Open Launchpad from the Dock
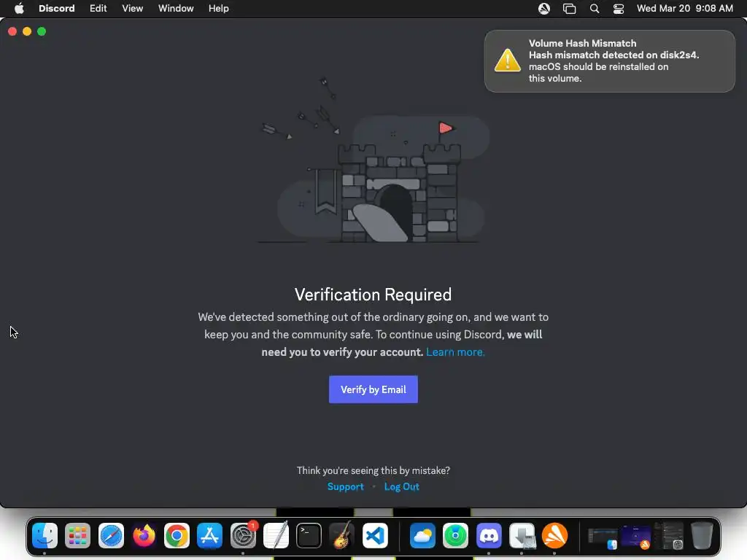 pos(77,536)
